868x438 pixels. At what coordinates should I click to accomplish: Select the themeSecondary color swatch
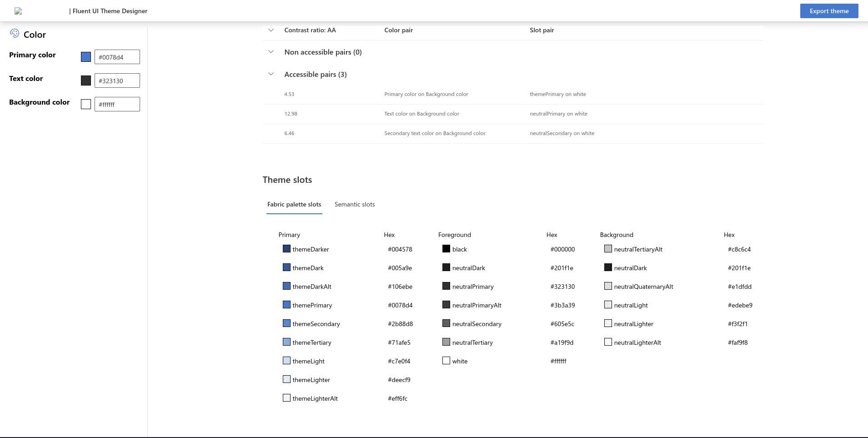(286, 323)
